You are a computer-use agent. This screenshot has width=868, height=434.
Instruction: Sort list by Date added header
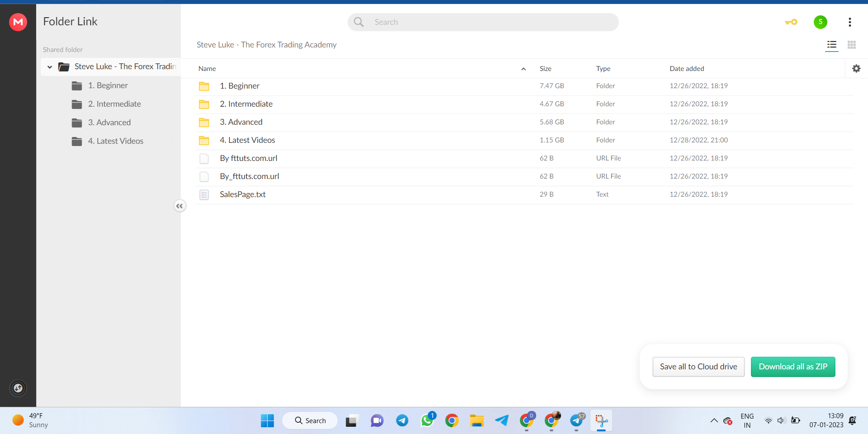pyautogui.click(x=687, y=69)
